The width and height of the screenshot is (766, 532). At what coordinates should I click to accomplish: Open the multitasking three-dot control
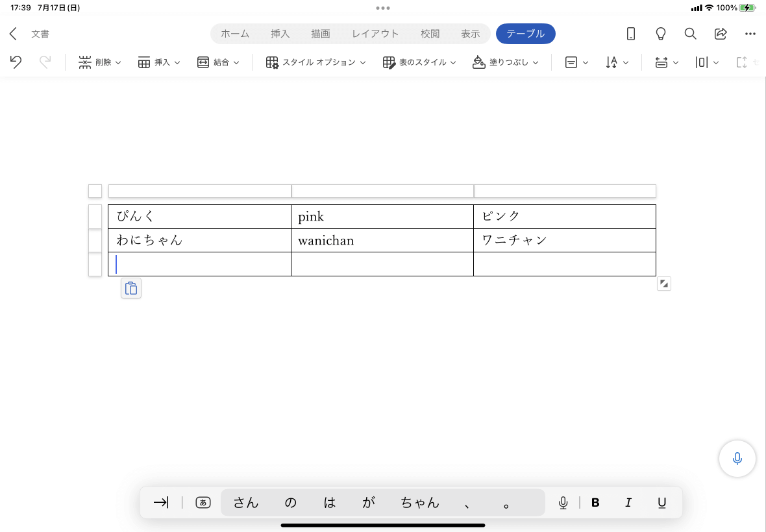click(383, 8)
